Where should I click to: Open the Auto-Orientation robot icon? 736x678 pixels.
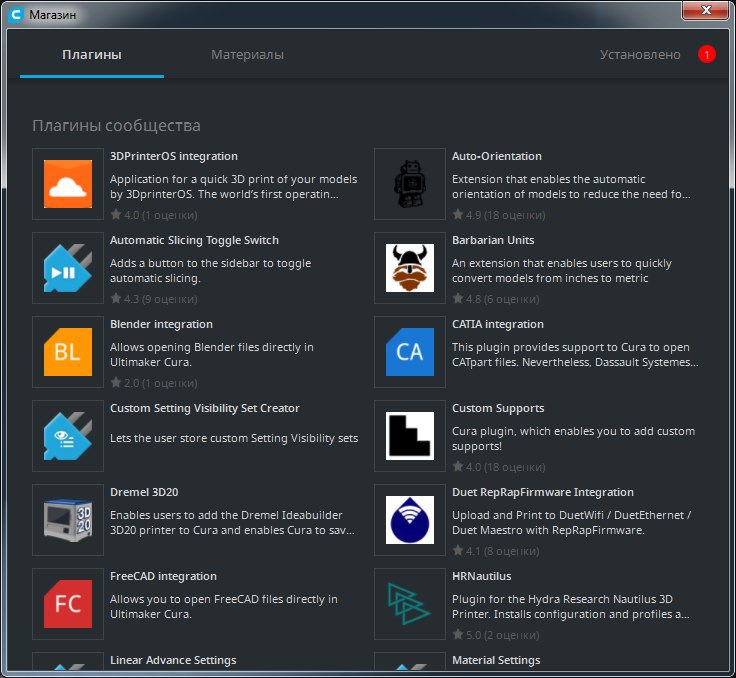click(410, 184)
